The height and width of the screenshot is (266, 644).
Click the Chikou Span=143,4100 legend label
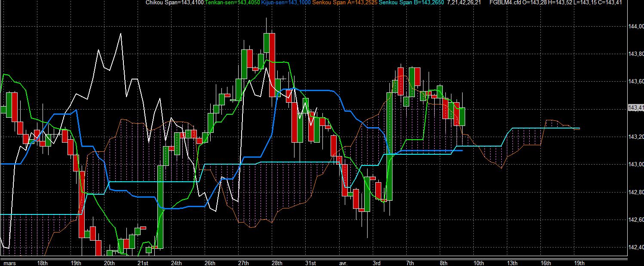[175, 3]
